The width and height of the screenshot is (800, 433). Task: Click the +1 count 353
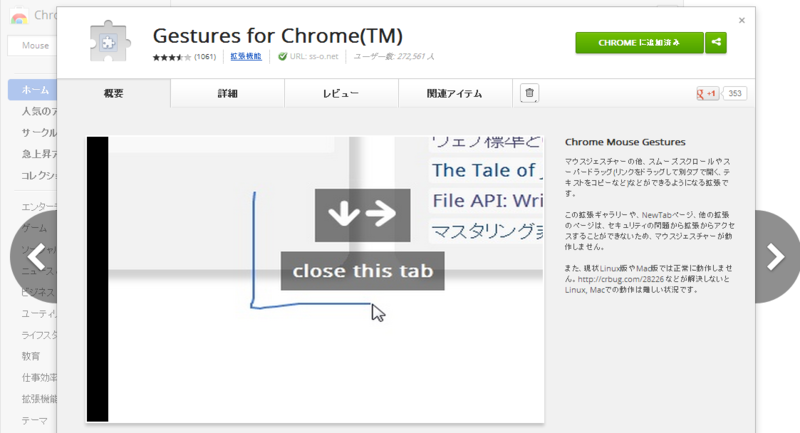(735, 93)
